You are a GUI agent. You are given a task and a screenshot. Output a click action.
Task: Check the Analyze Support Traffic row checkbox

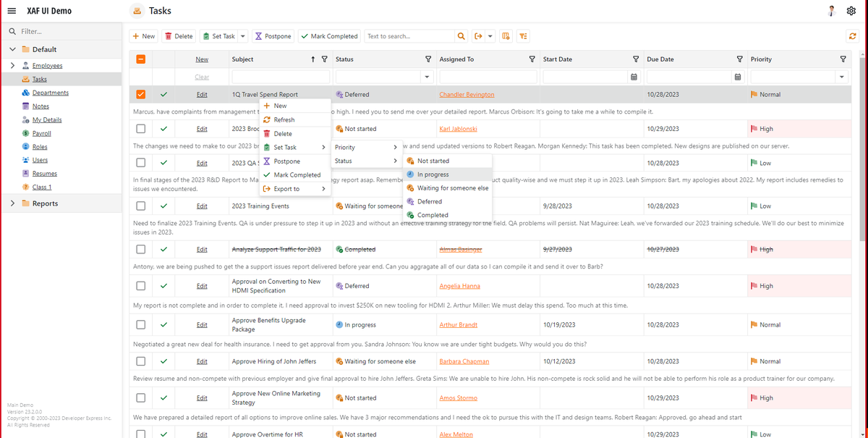point(141,249)
